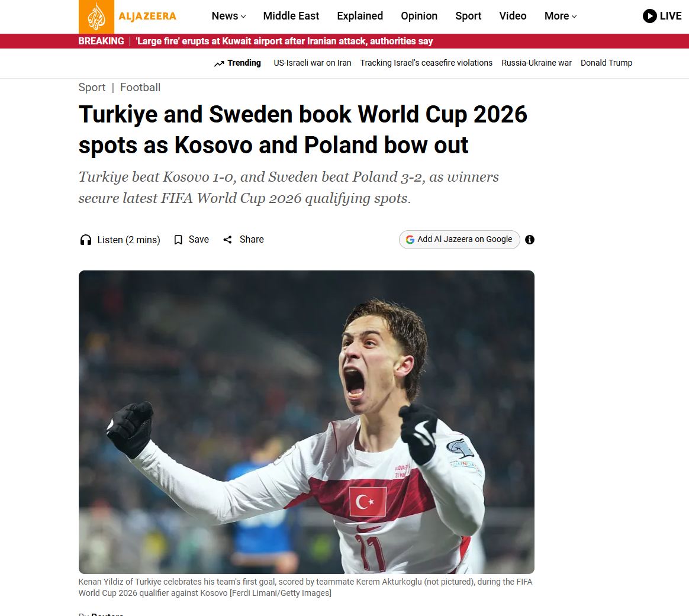Click the Share icon

pyautogui.click(x=227, y=240)
